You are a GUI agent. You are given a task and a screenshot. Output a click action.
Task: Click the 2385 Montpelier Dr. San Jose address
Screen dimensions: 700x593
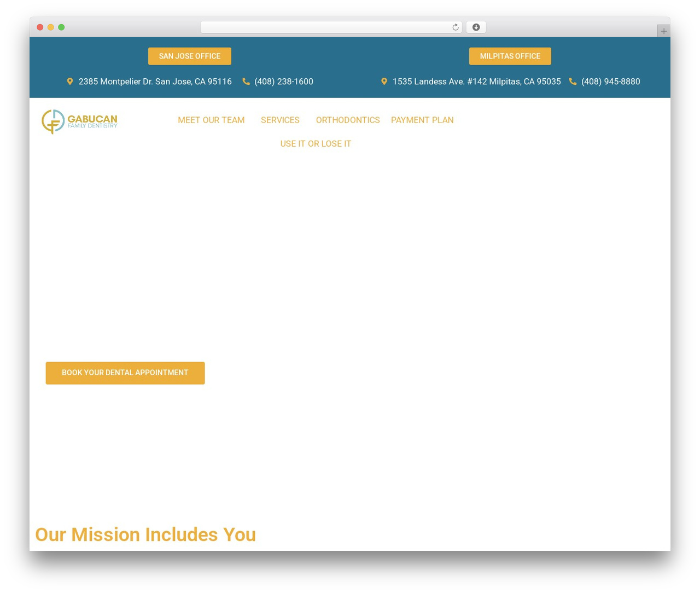tap(155, 82)
